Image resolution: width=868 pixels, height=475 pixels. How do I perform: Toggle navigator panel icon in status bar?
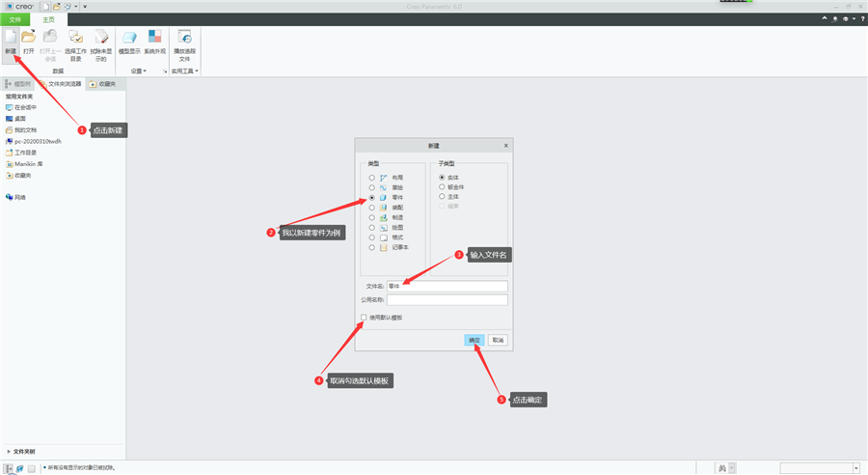(x=9, y=468)
